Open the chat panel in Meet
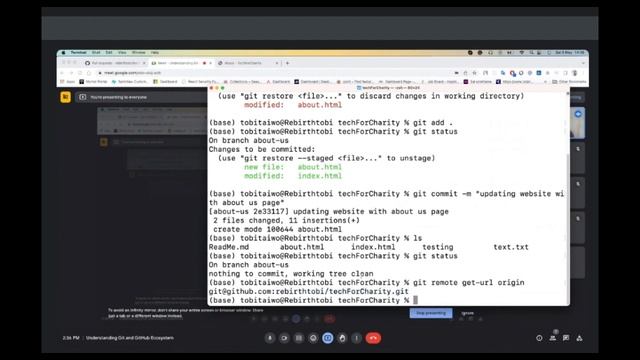Viewport: 640px width, 360px height. coord(566,338)
